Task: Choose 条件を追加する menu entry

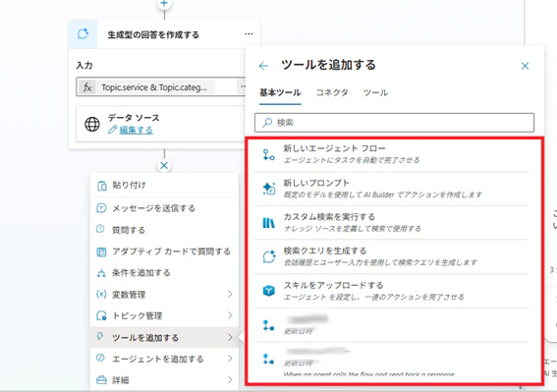Action: (164, 273)
